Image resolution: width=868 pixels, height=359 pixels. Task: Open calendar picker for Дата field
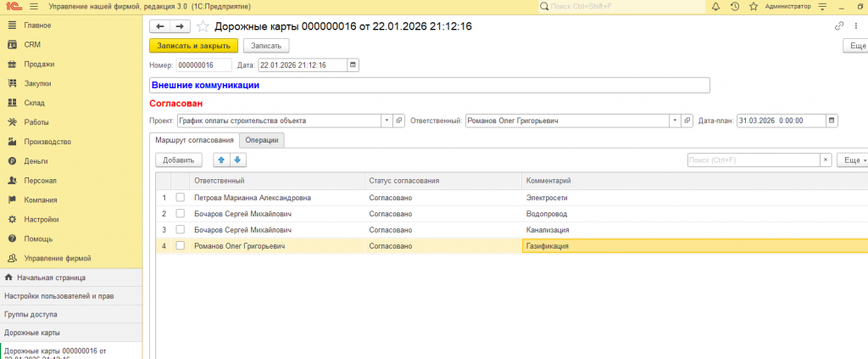coord(353,65)
